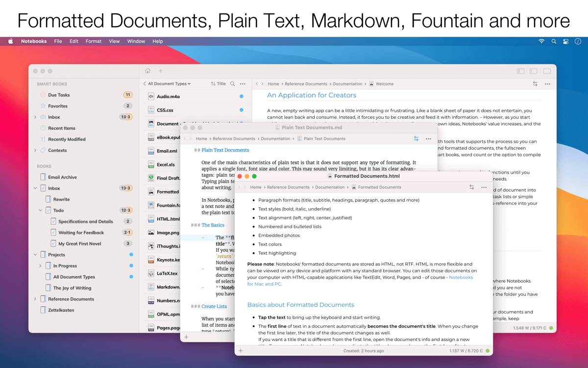Click word count status in Formatted Documents window
This screenshot has height=368, width=588.
tap(466, 351)
